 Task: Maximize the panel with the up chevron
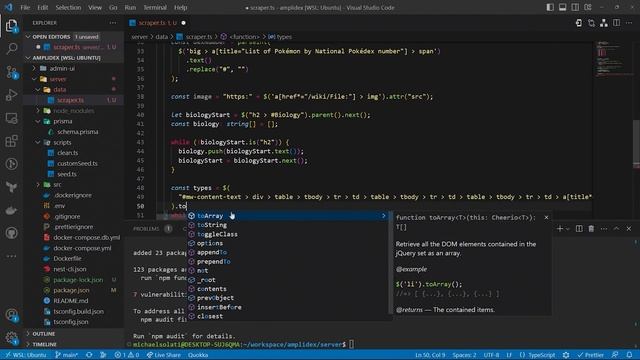[616, 229]
